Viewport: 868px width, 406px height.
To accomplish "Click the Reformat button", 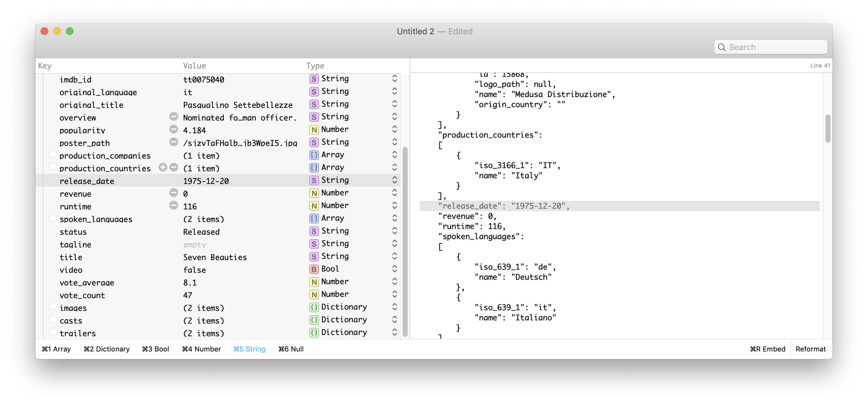I will pyautogui.click(x=810, y=349).
